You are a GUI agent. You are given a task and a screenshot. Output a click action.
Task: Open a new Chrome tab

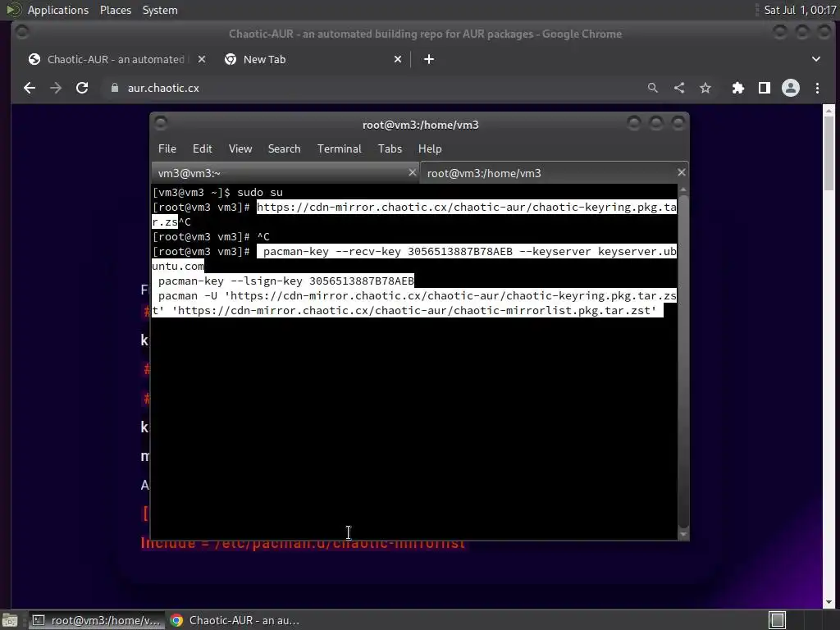pos(429,59)
